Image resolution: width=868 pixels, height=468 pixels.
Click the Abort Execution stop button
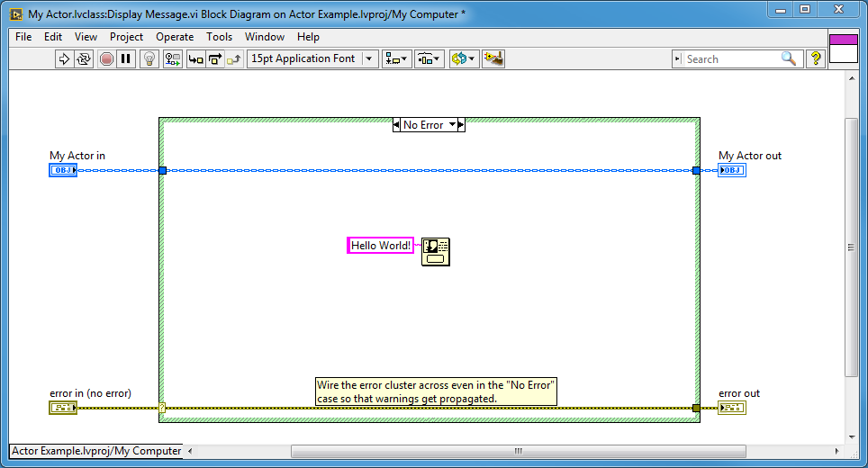(x=106, y=58)
